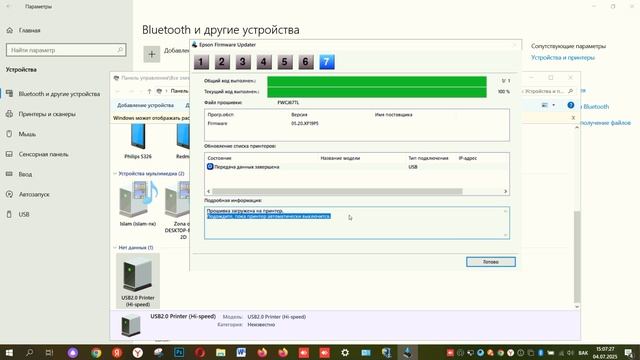640x360 pixels.
Task: Select step 3 icon in Epson Firmware Updater
Action: point(243,62)
